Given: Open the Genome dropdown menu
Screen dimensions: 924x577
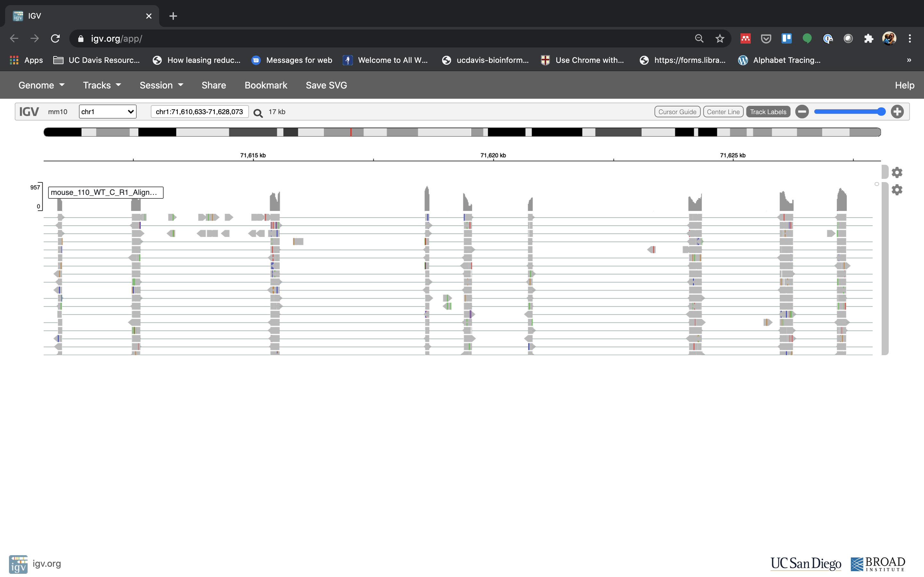Looking at the screenshot, I should [x=41, y=85].
